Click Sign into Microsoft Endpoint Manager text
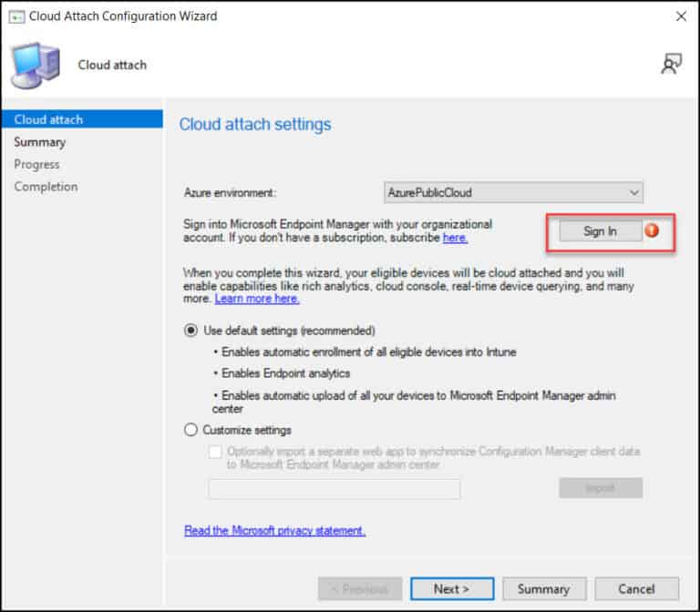Viewport: 700px width, 612px height. 337,230
